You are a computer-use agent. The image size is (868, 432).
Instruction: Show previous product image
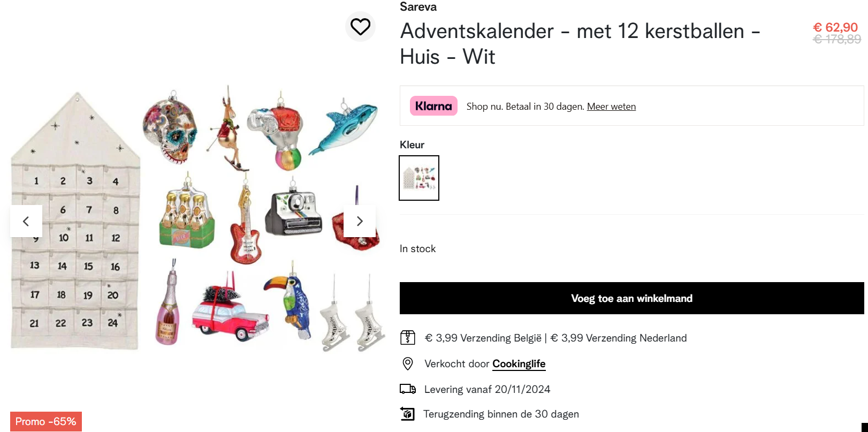pos(26,221)
